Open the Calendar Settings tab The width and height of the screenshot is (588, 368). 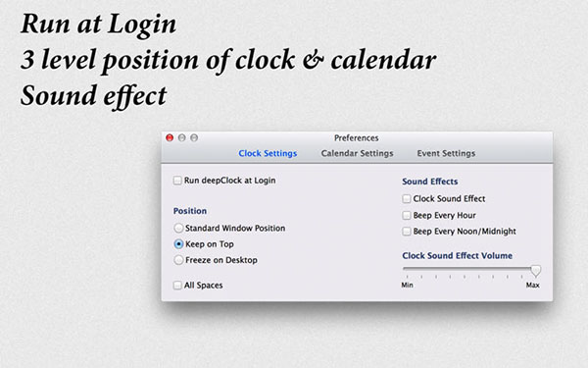tap(357, 154)
